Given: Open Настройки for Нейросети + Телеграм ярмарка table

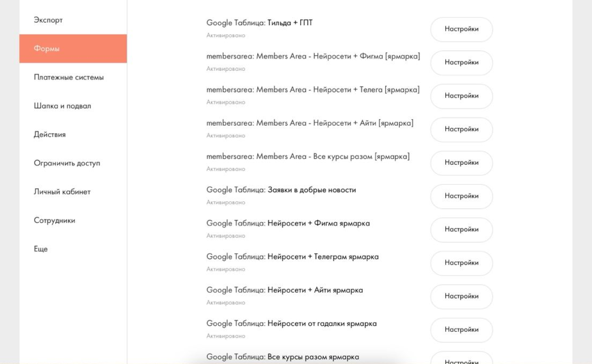Looking at the screenshot, I should pyautogui.click(x=461, y=263).
